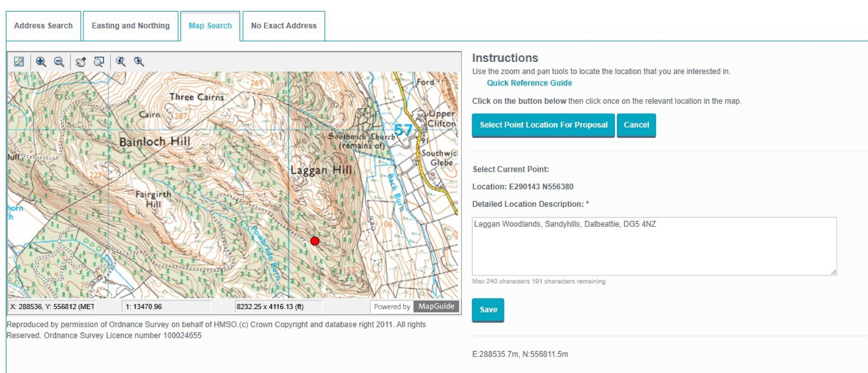Go to previous map view
This screenshot has height=373, width=868.
coord(121,62)
